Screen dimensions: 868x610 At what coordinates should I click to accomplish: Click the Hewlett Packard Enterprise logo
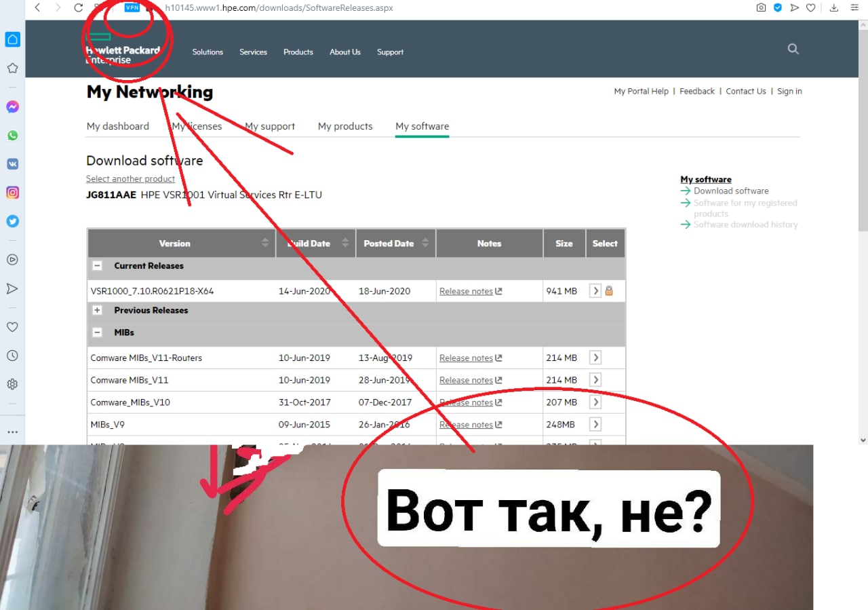pyautogui.click(x=122, y=49)
